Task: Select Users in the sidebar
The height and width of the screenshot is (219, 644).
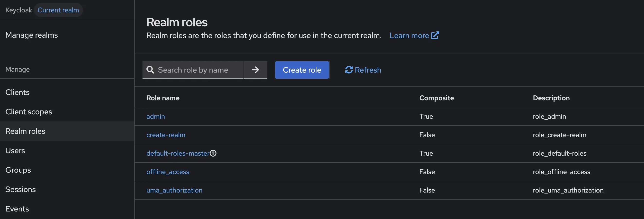Action: (15, 150)
